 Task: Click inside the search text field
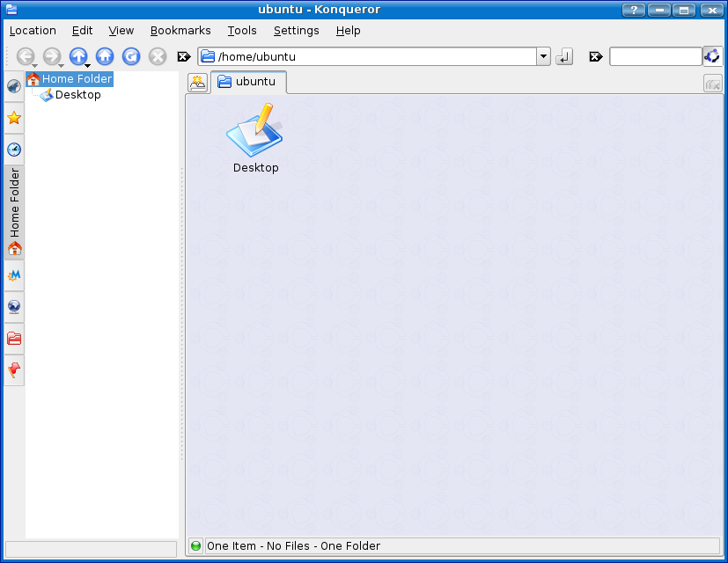[x=655, y=57]
